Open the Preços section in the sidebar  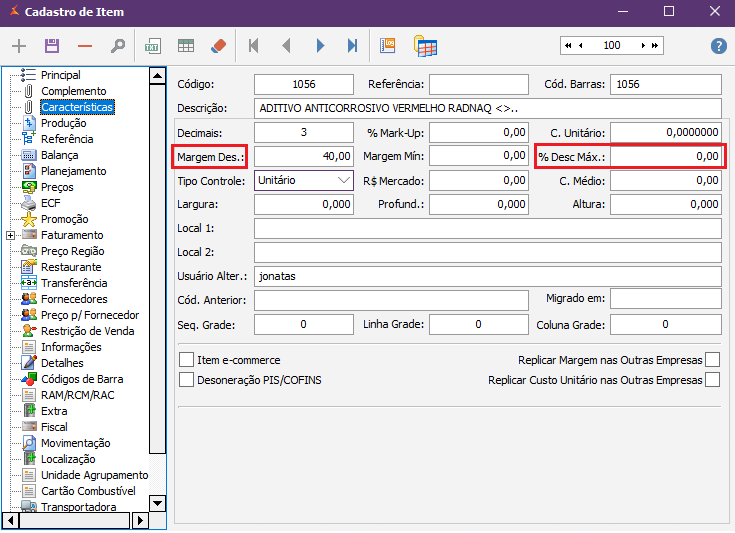click(56, 187)
